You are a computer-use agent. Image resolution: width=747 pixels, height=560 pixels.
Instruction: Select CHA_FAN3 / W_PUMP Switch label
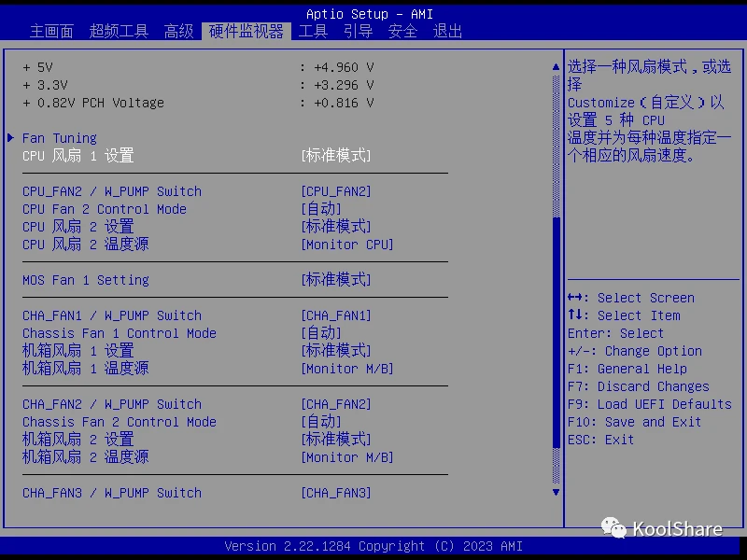(112, 493)
